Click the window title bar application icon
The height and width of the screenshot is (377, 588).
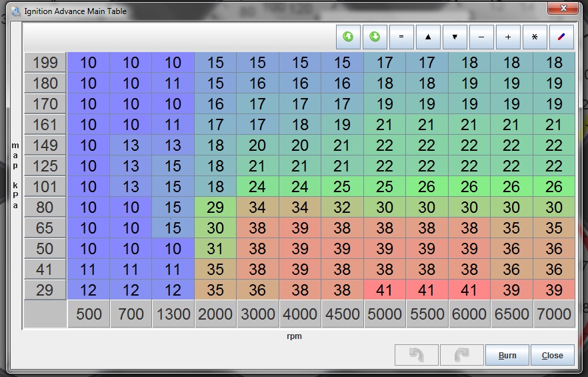[16, 11]
